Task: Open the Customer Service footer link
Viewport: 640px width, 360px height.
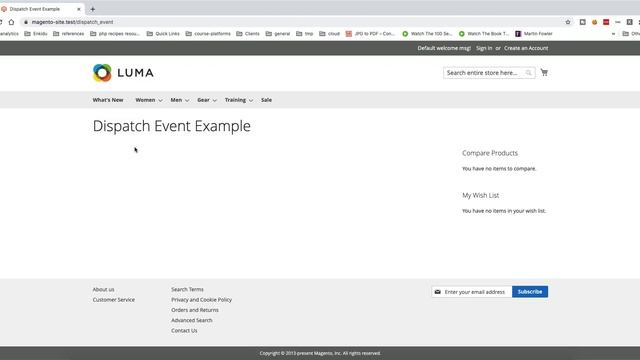Action: click(x=113, y=300)
